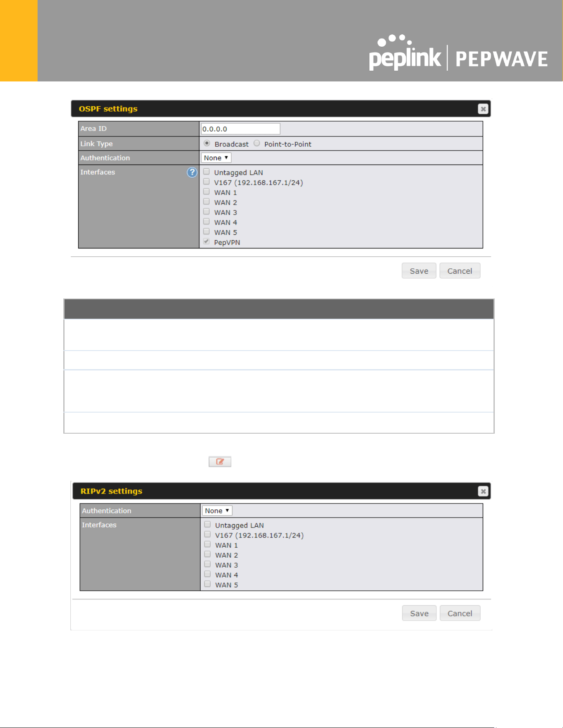The height and width of the screenshot is (728, 563).
Task: Close the RIPv2 settings dialog
Action: click(483, 491)
